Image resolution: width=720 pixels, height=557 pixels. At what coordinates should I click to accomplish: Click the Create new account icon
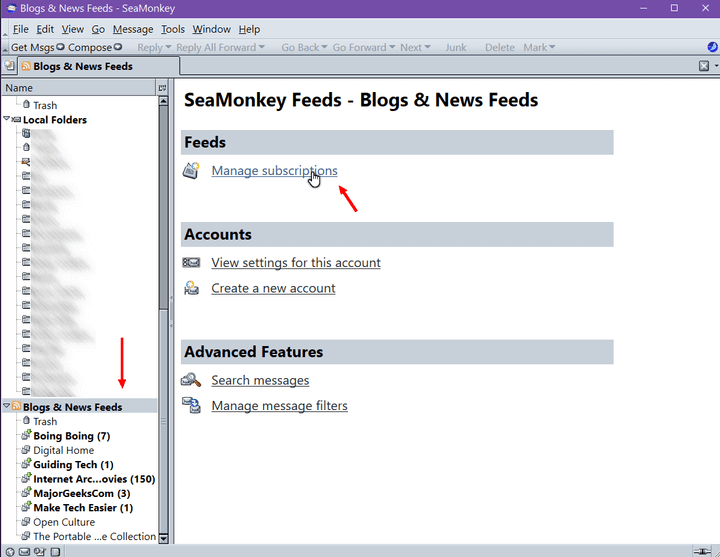[191, 288]
